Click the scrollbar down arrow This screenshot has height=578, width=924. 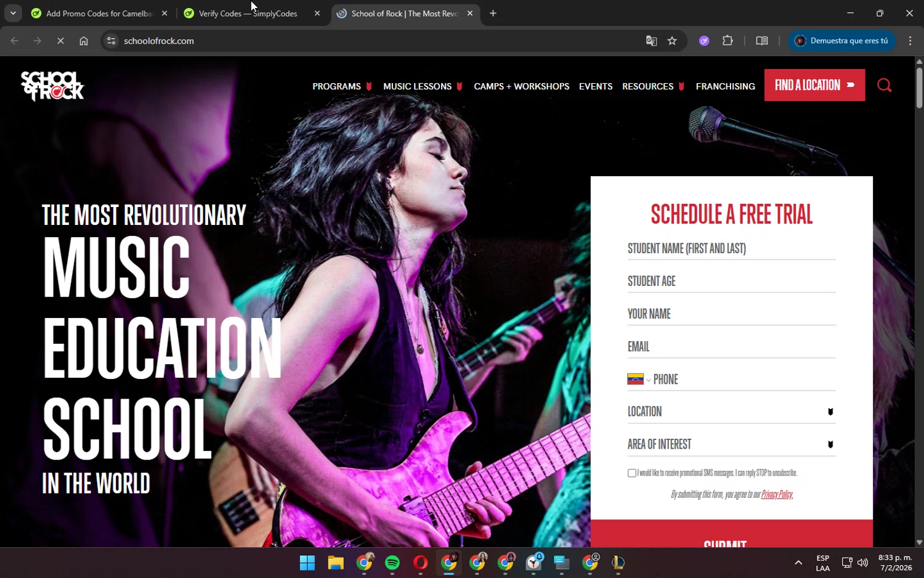[919, 542]
